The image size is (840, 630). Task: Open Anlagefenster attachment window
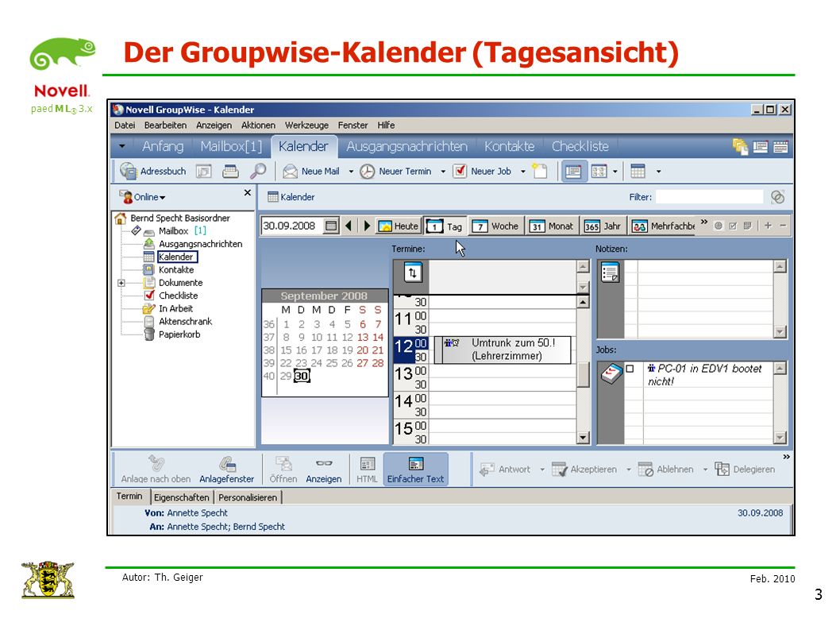(x=226, y=470)
